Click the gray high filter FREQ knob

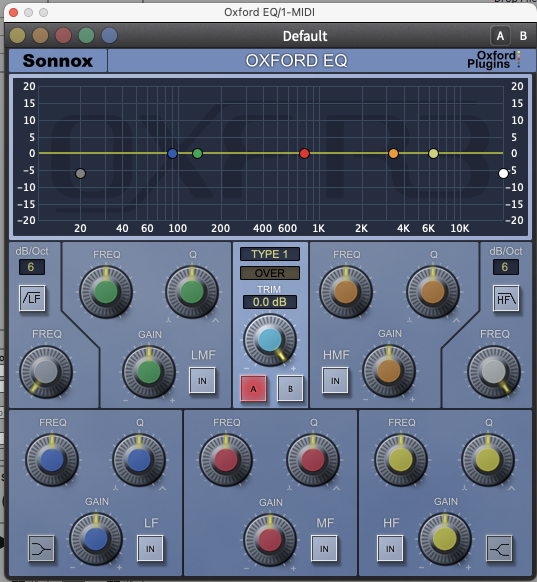coord(494,372)
